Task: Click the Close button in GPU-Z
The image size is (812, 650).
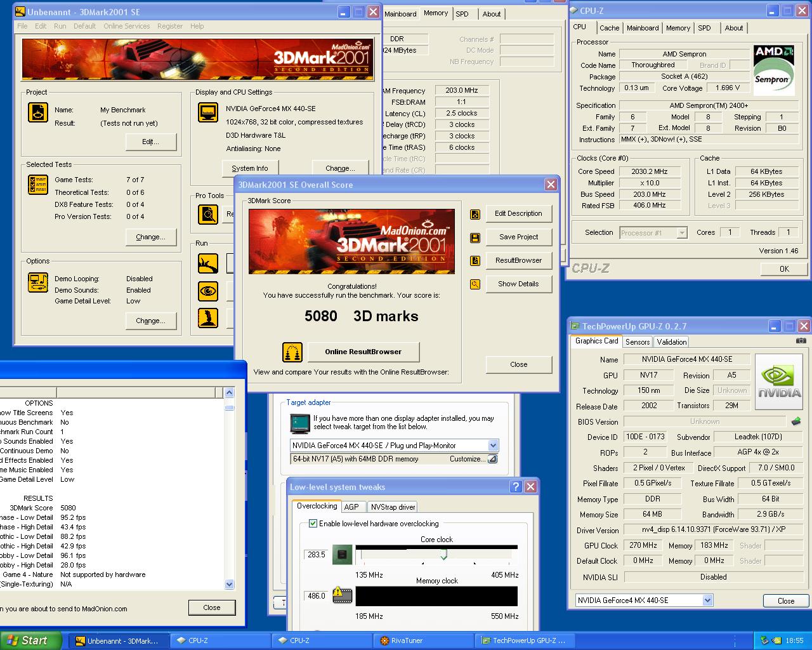Action: pyautogui.click(x=786, y=601)
